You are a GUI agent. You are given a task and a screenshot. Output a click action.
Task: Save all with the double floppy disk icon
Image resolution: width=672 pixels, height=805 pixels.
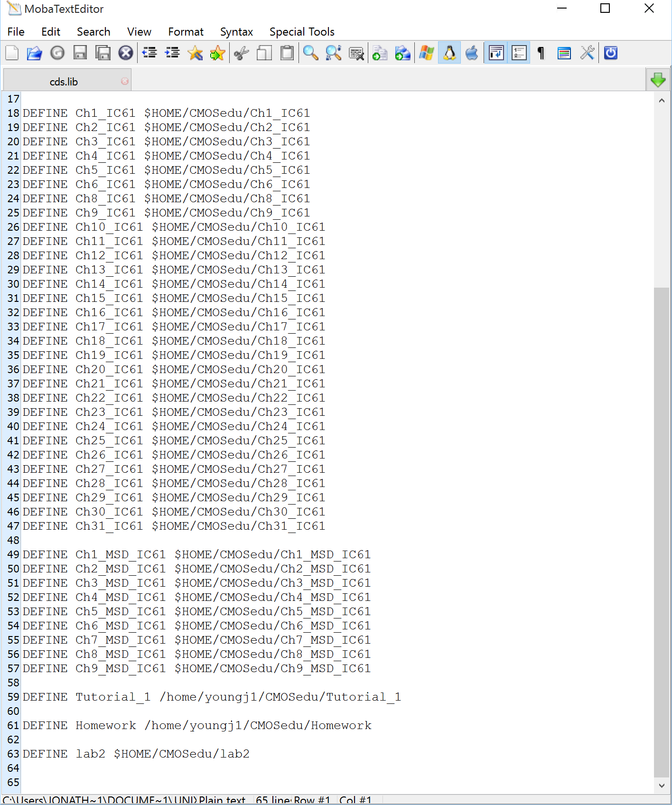pyautogui.click(x=103, y=53)
